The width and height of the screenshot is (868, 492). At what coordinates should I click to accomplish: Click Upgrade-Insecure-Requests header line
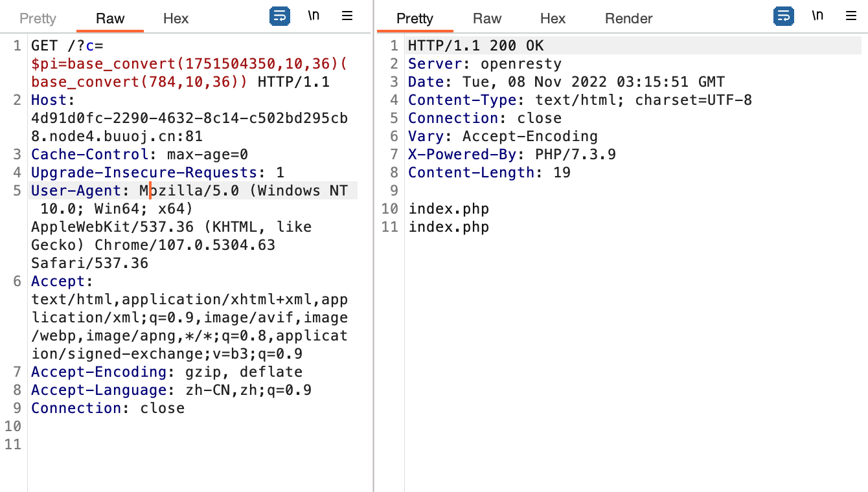point(157,173)
